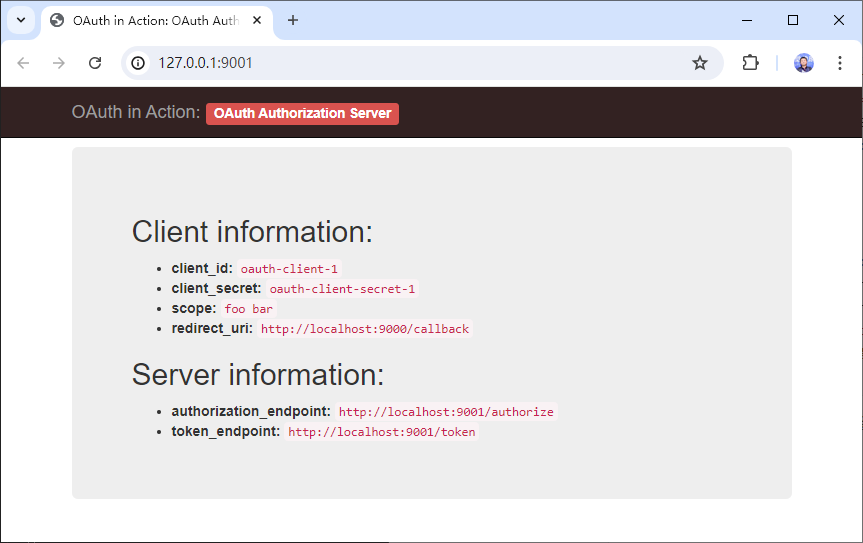
Task: Bookmark this page with star icon
Action: [700, 63]
